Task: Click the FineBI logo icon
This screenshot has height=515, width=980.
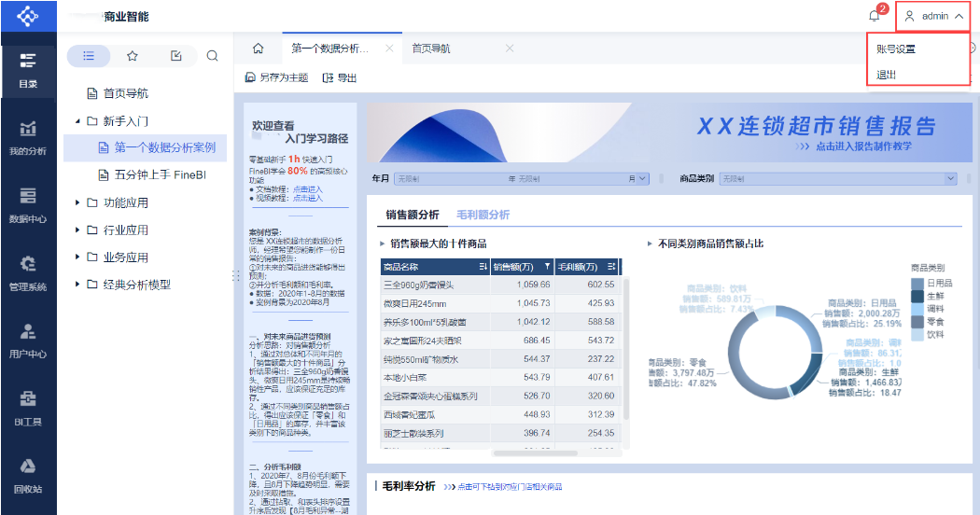Action: coord(28,16)
